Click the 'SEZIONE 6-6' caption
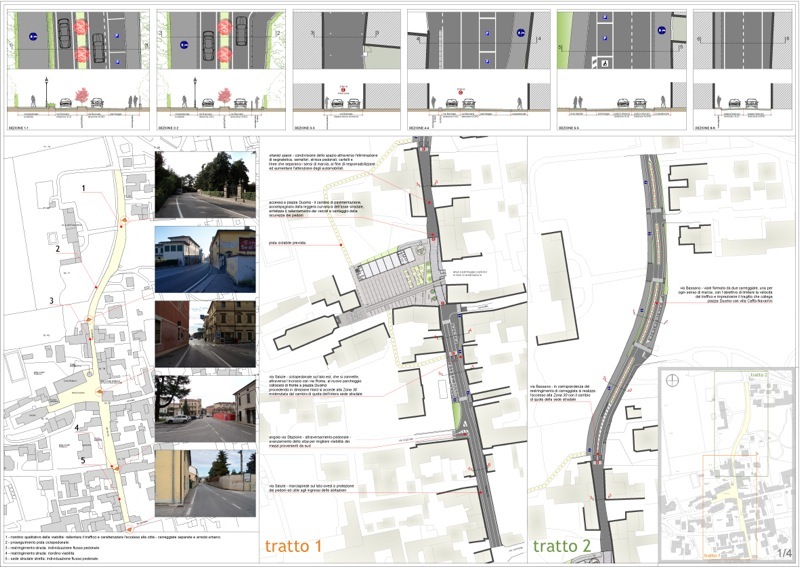The image size is (800, 567). 705,128
